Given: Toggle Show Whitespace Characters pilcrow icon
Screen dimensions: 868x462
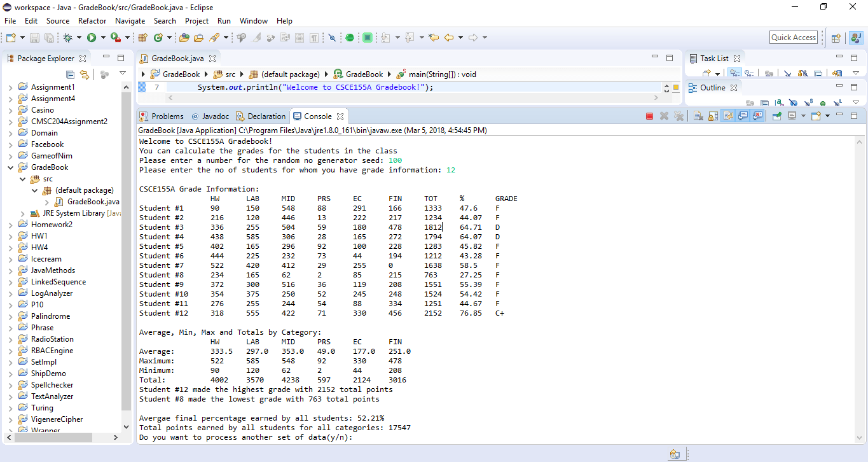Looking at the screenshot, I should (x=314, y=38).
